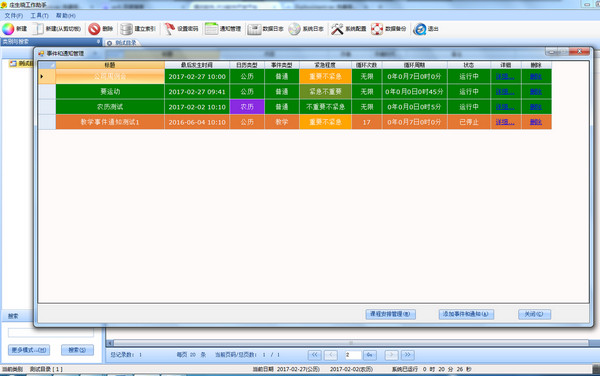Screen dimensions: 600x376
Task: Click the 已停止 status cell
Action: point(469,122)
